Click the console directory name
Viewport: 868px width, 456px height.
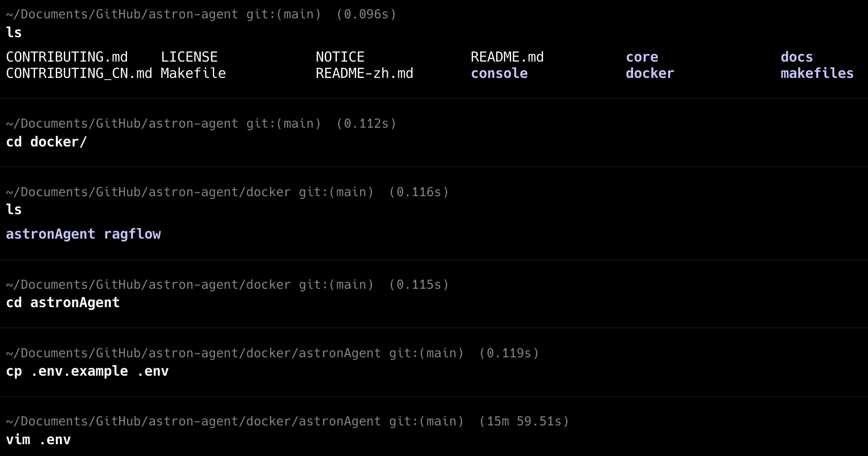tap(499, 73)
